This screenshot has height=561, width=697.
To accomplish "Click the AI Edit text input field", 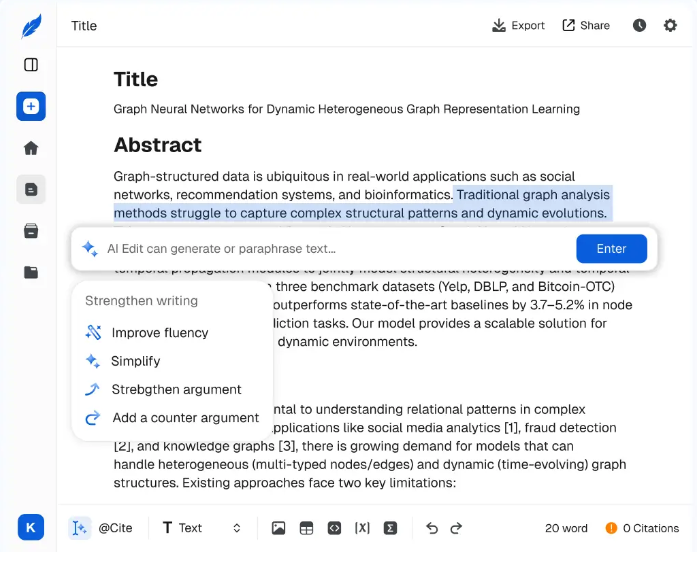I will click(x=330, y=249).
